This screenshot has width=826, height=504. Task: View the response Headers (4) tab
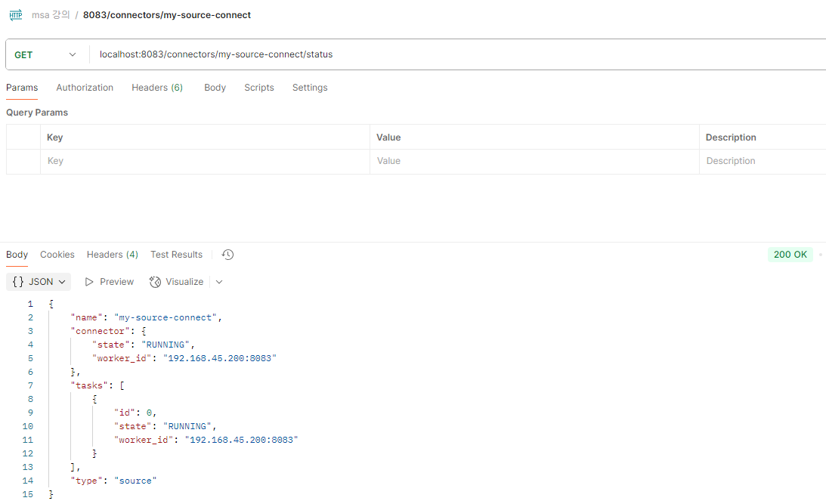(x=113, y=255)
